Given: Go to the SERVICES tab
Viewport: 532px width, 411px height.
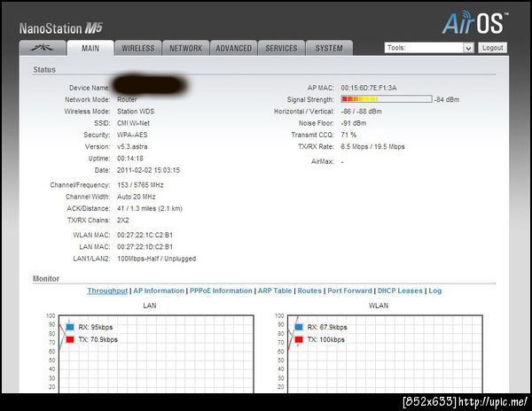Looking at the screenshot, I should coord(281,48).
